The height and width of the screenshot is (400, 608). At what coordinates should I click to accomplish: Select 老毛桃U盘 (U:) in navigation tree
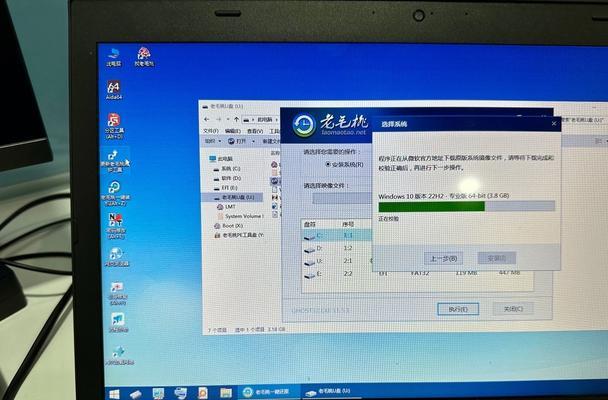(x=234, y=197)
